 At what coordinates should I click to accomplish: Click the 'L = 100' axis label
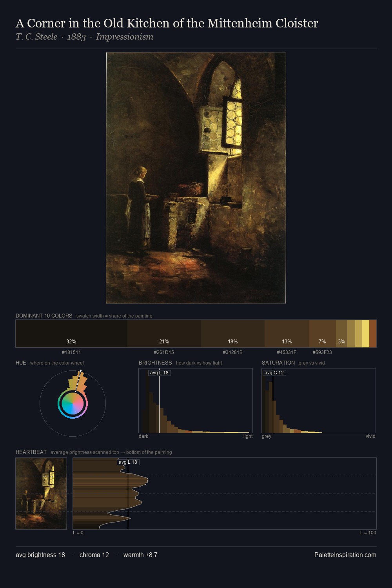pyautogui.click(x=368, y=533)
